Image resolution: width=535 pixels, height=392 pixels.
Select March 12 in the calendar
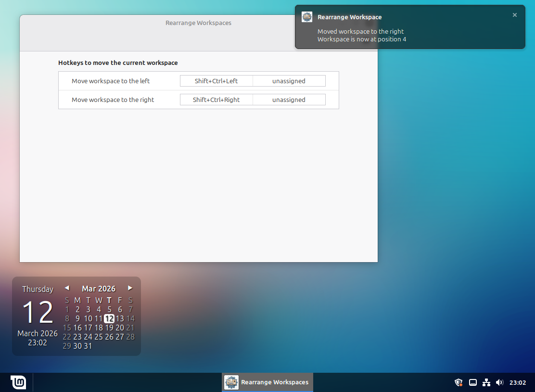tap(109, 318)
